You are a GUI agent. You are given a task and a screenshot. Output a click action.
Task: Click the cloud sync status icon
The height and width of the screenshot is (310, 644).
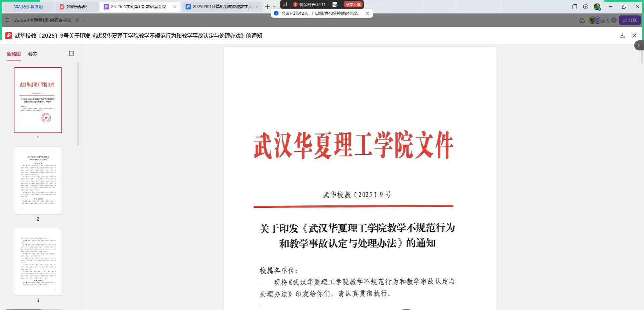point(582,21)
